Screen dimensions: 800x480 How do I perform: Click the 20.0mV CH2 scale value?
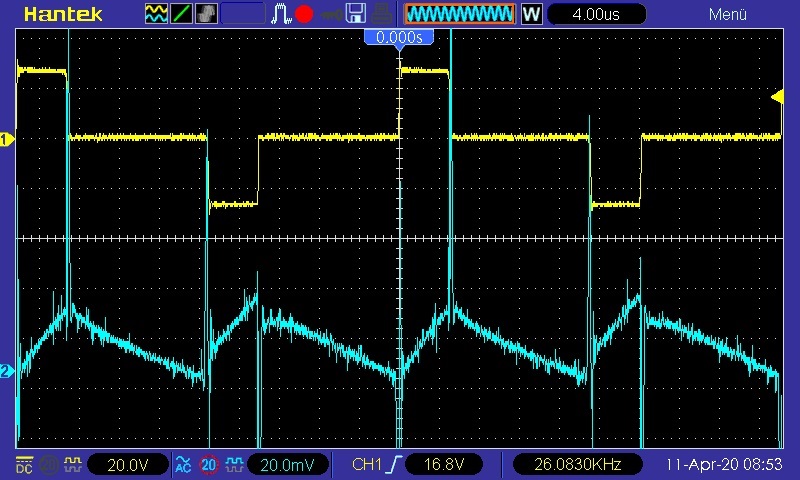coord(288,465)
